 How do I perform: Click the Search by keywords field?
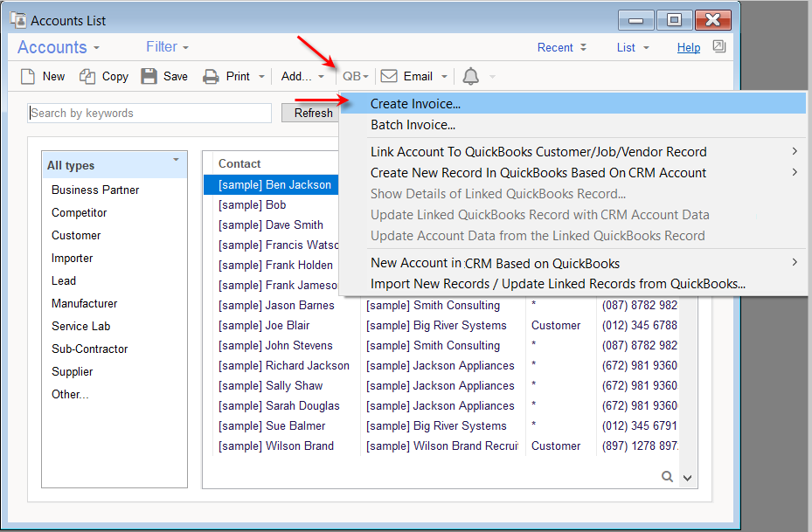point(149,113)
